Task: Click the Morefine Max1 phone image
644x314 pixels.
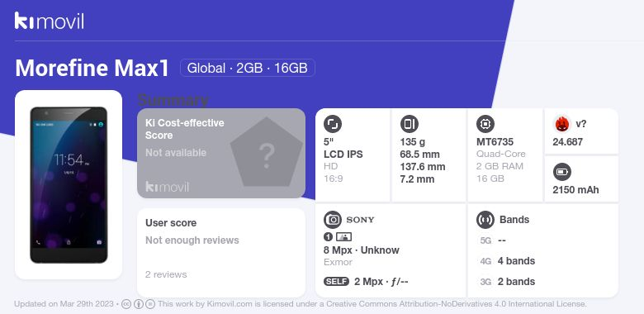Action: (69, 185)
